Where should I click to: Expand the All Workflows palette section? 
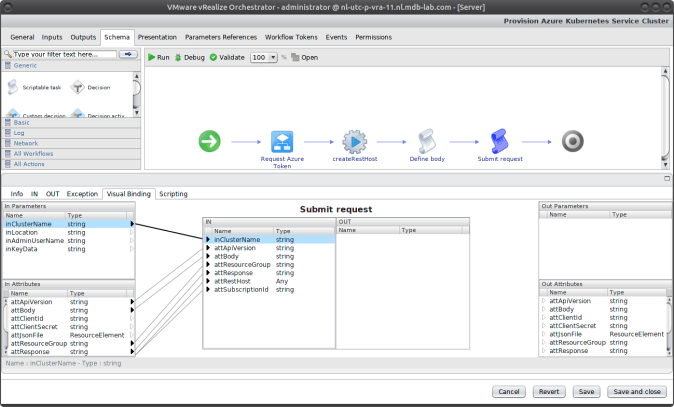point(33,153)
